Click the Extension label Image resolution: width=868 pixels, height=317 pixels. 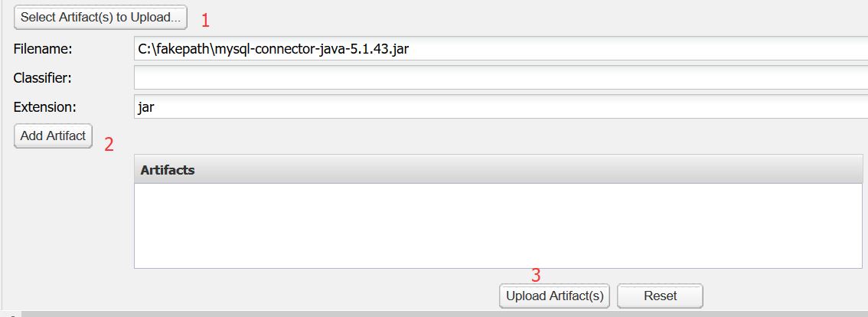[x=45, y=107]
